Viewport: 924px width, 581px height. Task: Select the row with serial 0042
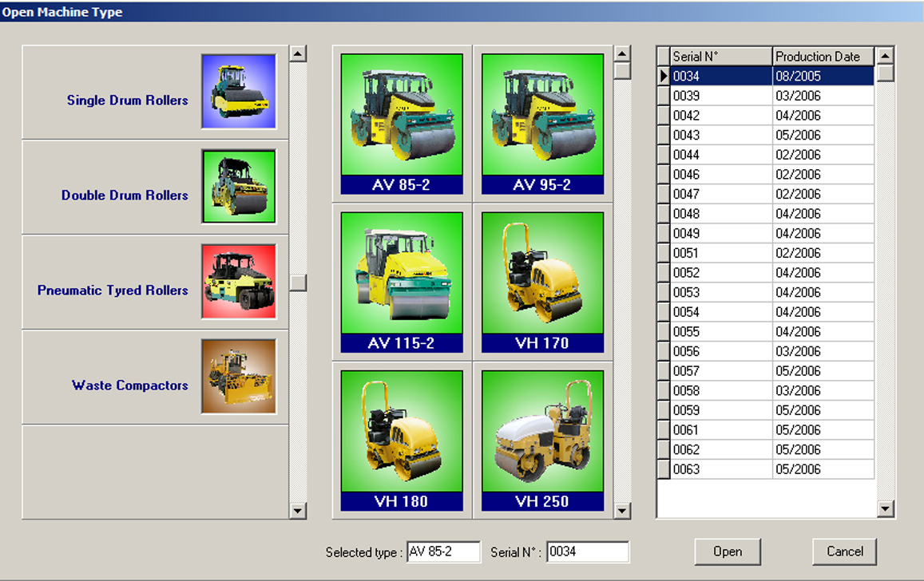pyautogui.click(x=721, y=116)
